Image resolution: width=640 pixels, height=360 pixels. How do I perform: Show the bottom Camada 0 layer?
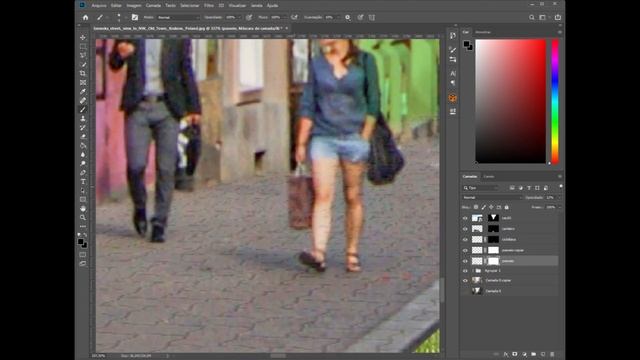[x=465, y=291]
